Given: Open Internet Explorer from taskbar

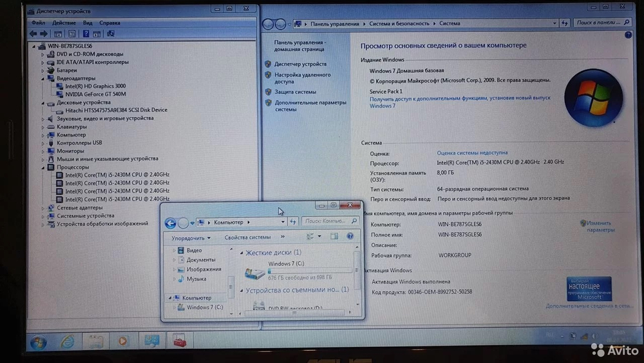Looking at the screenshot, I should 68,341.
